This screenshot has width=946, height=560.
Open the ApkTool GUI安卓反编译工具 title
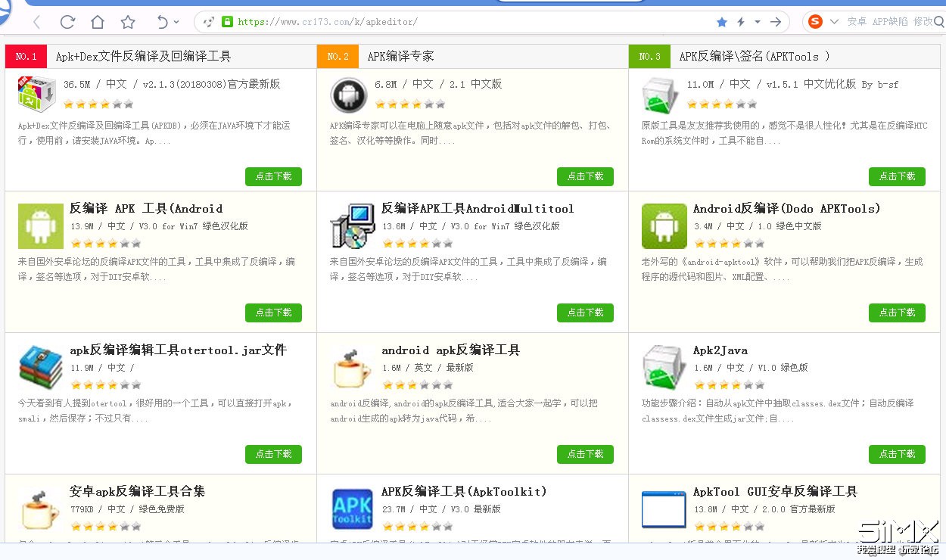(775, 492)
